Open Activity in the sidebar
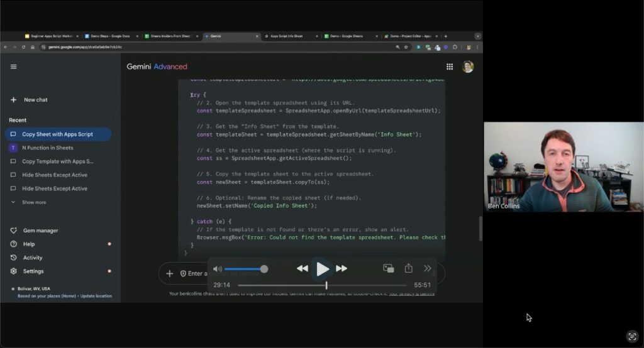644x348 pixels. tap(26, 258)
